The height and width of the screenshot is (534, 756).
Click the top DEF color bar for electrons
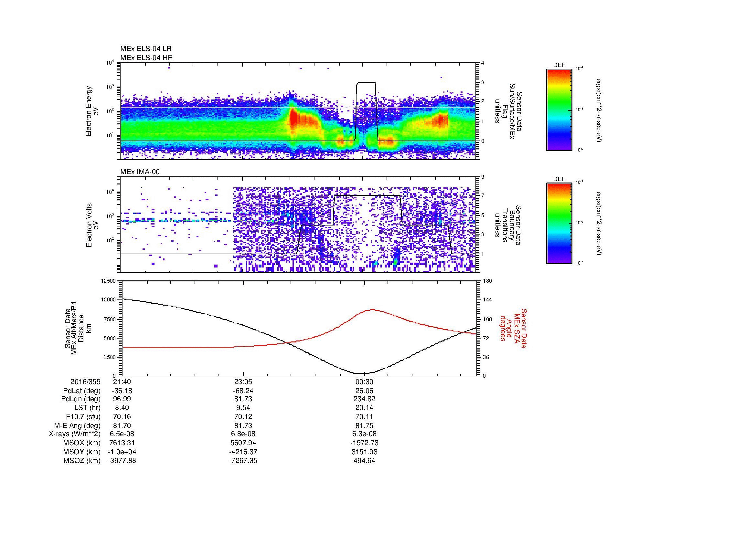[x=559, y=110]
